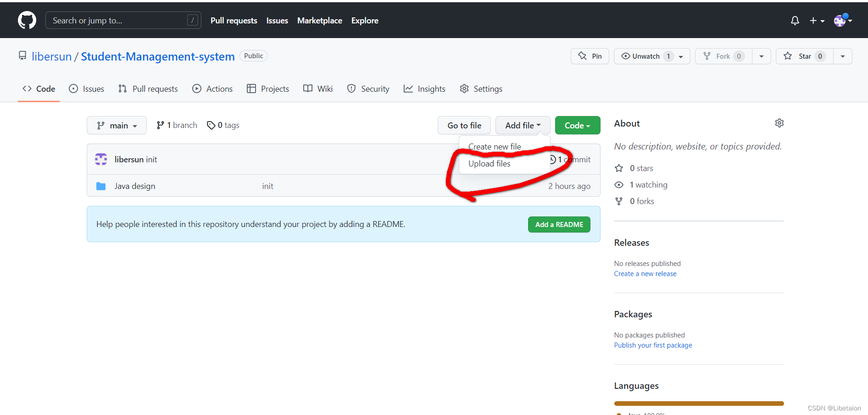
Task: Click Add a README button
Action: (x=559, y=224)
